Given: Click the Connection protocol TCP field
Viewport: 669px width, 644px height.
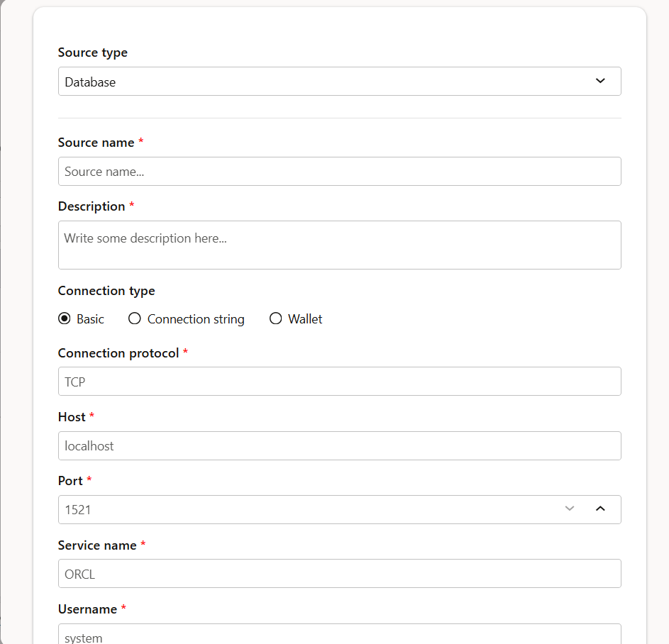Looking at the screenshot, I should coord(339,382).
